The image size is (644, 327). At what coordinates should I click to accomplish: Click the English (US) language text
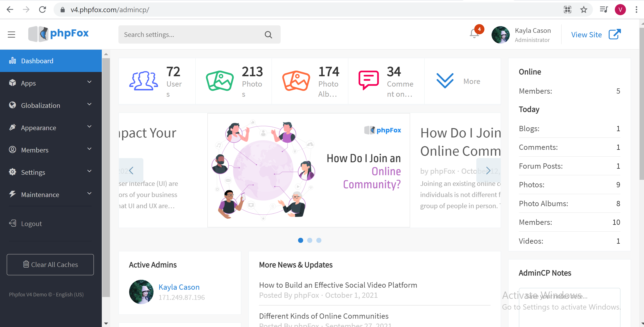click(70, 294)
